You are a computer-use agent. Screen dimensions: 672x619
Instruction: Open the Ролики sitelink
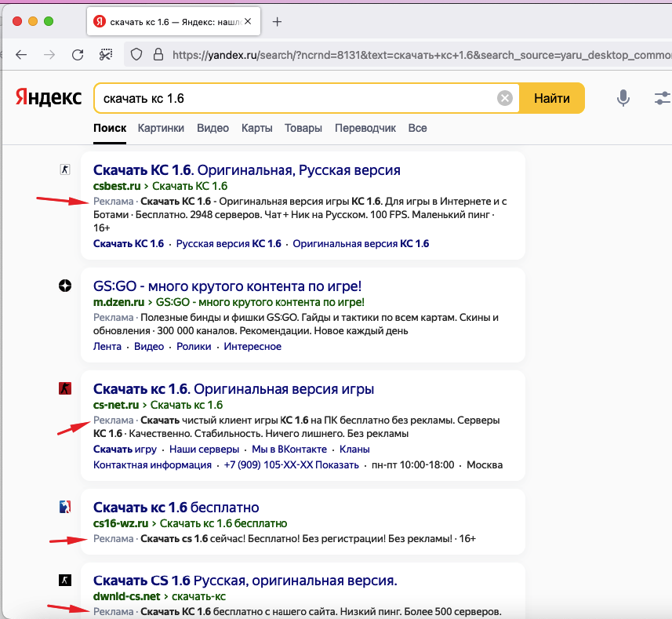point(194,346)
